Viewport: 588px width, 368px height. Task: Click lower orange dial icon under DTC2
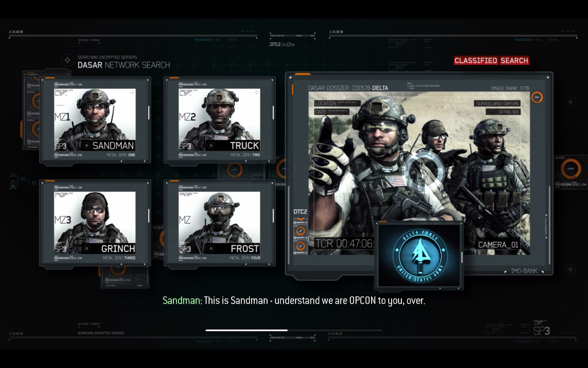[x=300, y=246]
